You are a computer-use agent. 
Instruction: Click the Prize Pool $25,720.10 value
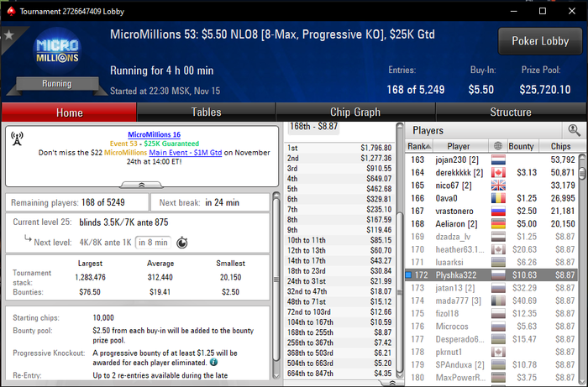[545, 90]
